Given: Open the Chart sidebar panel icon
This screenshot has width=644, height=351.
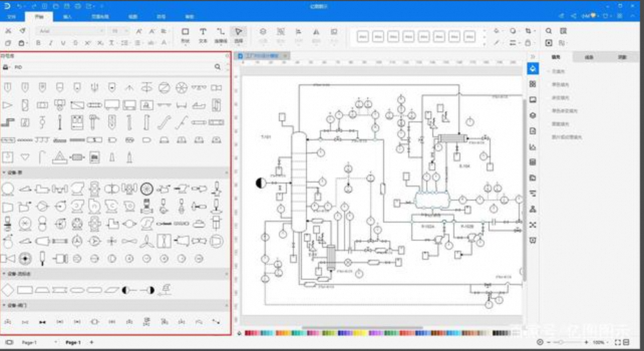Looking at the screenshot, I should (x=533, y=147).
